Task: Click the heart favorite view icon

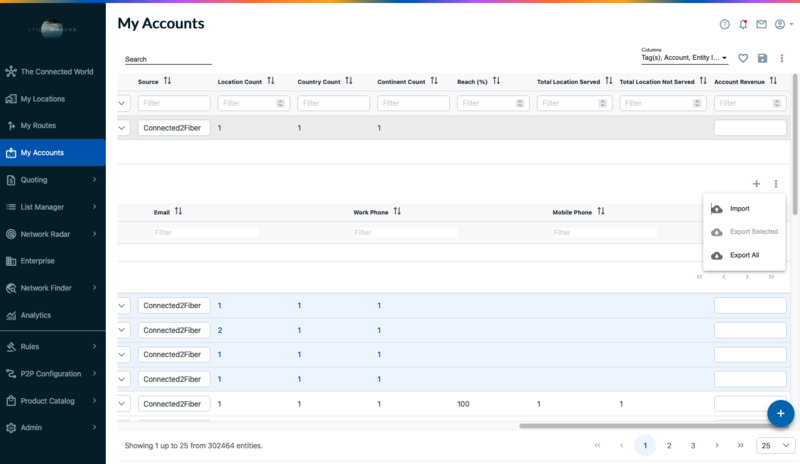Action: pyautogui.click(x=743, y=59)
